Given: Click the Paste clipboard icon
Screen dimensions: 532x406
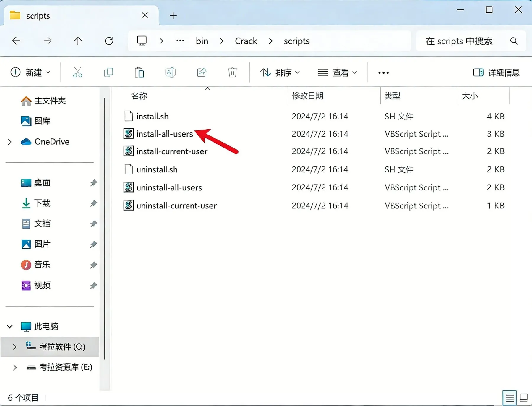Looking at the screenshot, I should pyautogui.click(x=139, y=72).
